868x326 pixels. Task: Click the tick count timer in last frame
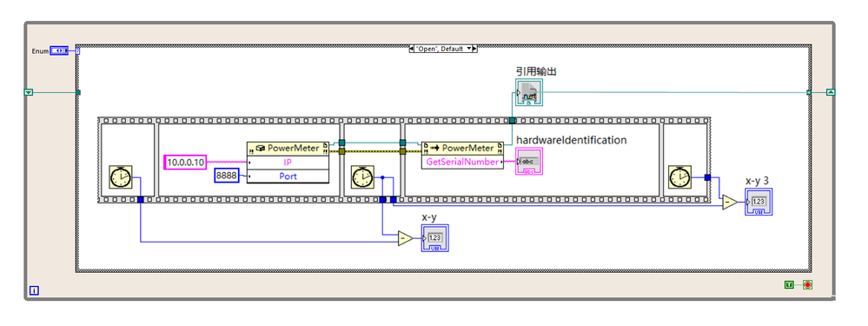click(679, 177)
